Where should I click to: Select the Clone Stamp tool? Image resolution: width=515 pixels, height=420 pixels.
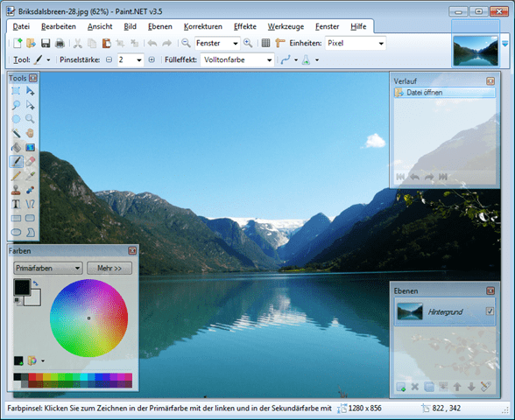pyautogui.click(x=16, y=190)
